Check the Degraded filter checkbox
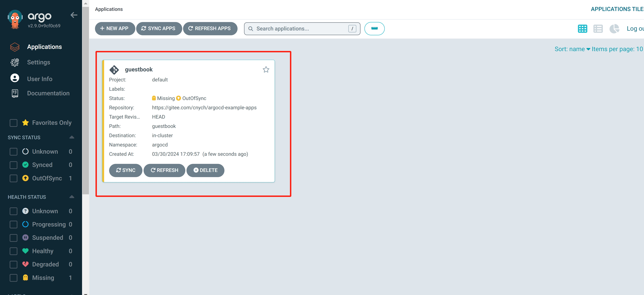 pos(13,264)
